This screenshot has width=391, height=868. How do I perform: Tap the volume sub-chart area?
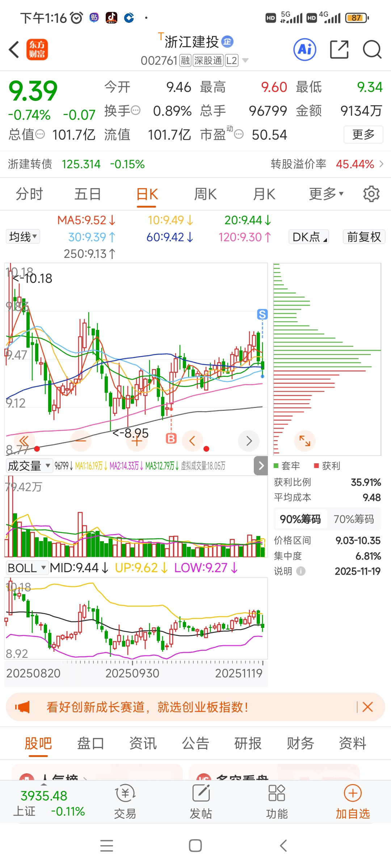[x=136, y=516]
